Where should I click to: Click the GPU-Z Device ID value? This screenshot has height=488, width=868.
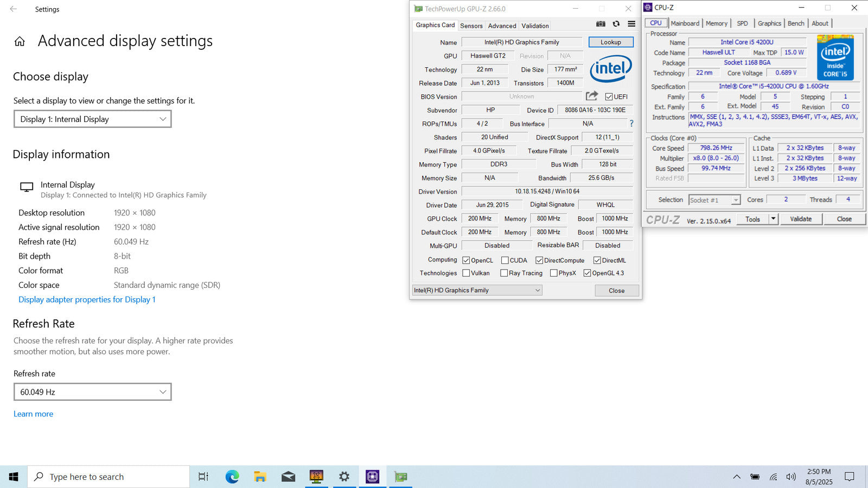pyautogui.click(x=595, y=110)
